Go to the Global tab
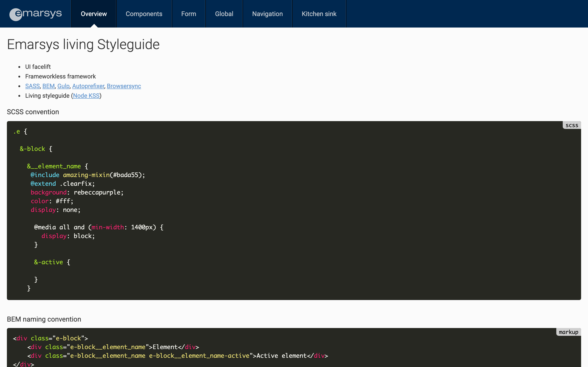 click(224, 14)
